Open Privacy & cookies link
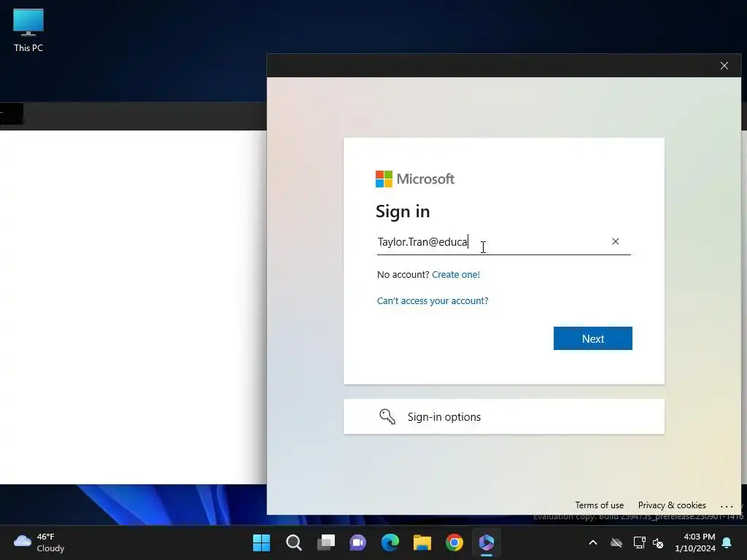Viewport: 747px width, 560px height. (x=672, y=505)
